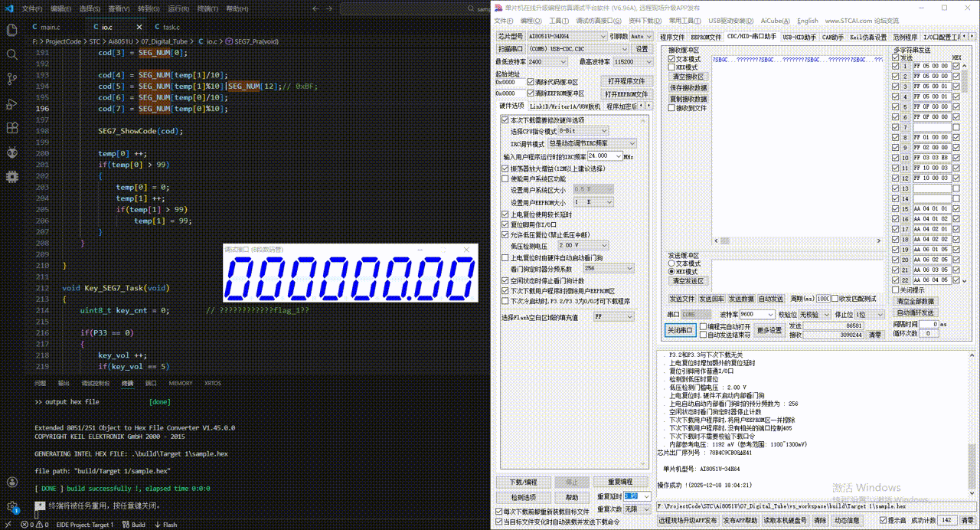Open the Source Control view

[11, 79]
